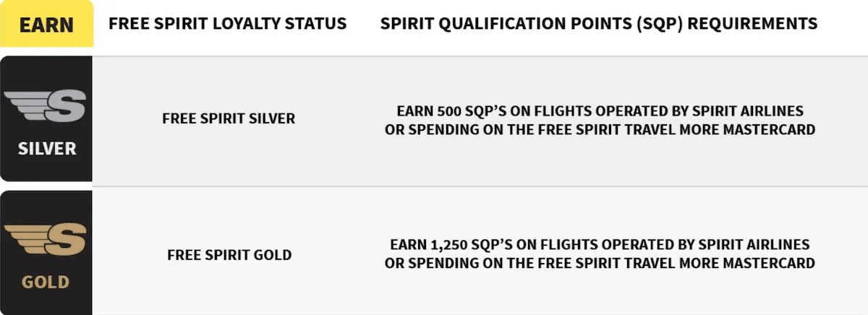Viewport: 868px width, 315px height.
Task: Click the GOLD tier label
Action: 46,282
